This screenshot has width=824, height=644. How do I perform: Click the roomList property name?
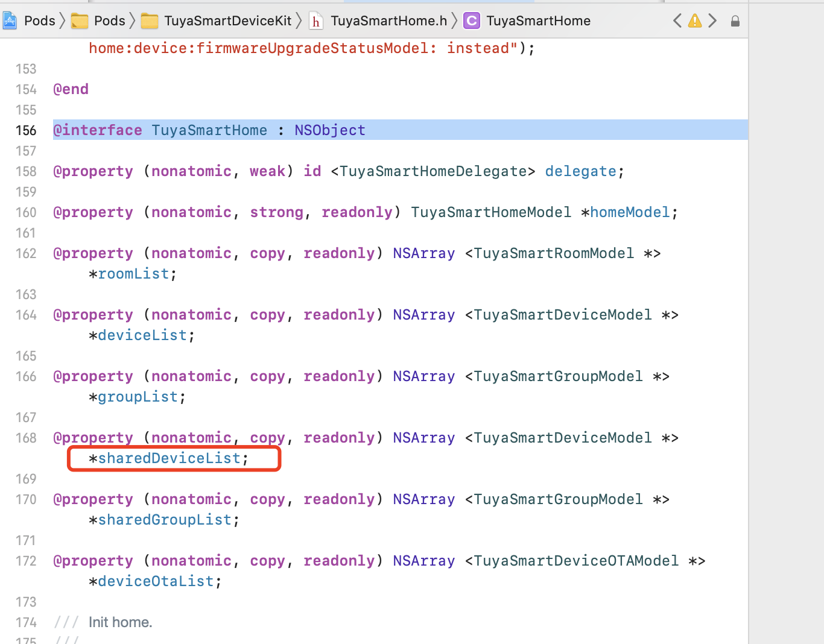coord(133,274)
